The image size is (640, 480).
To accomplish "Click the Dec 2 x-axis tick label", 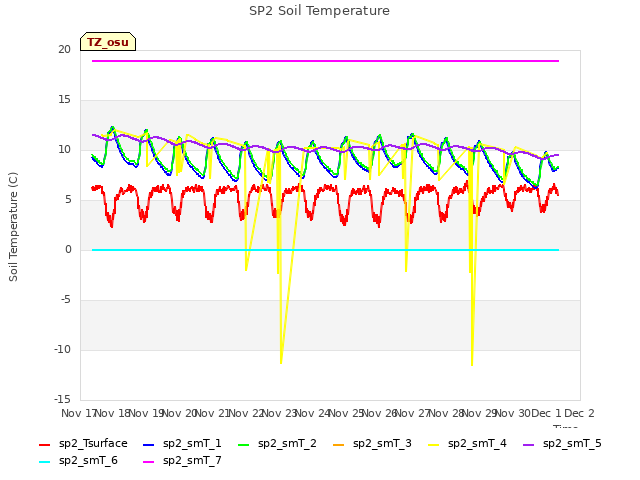I will click(x=579, y=413).
